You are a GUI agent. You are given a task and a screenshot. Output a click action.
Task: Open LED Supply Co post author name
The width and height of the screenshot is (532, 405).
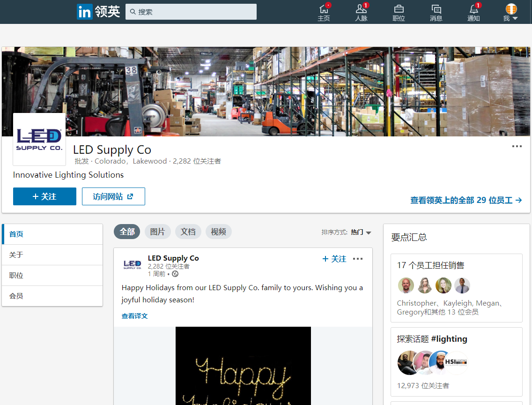173,258
